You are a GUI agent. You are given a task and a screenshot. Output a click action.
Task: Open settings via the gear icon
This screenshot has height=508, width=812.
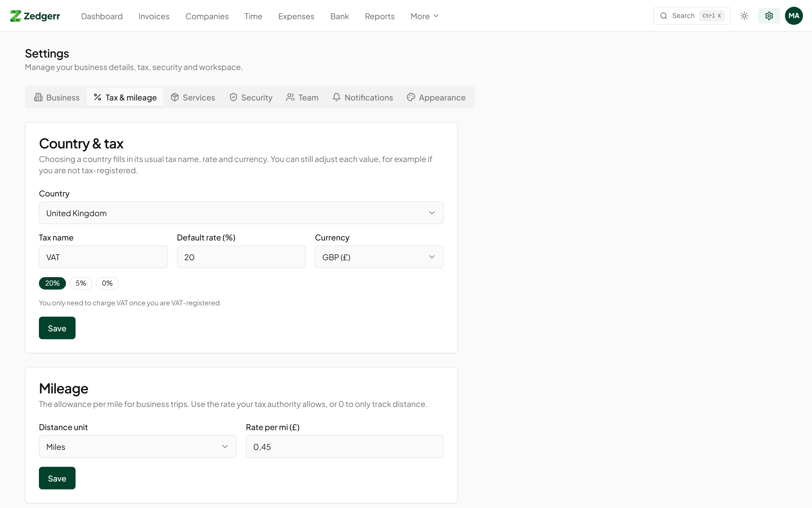769,16
